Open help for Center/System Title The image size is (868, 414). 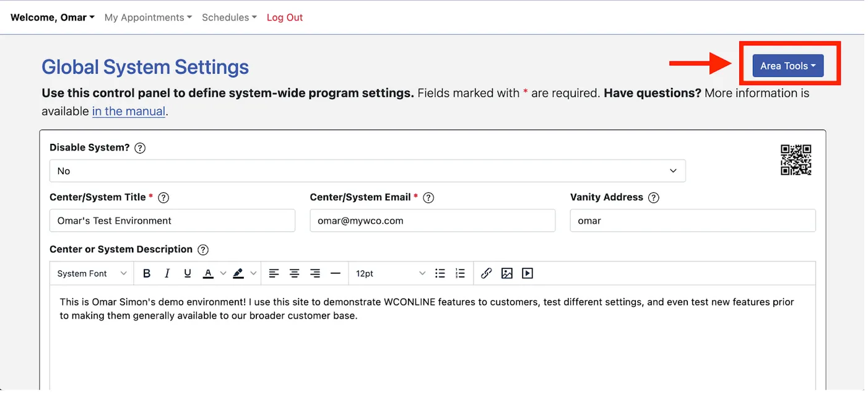(x=163, y=198)
